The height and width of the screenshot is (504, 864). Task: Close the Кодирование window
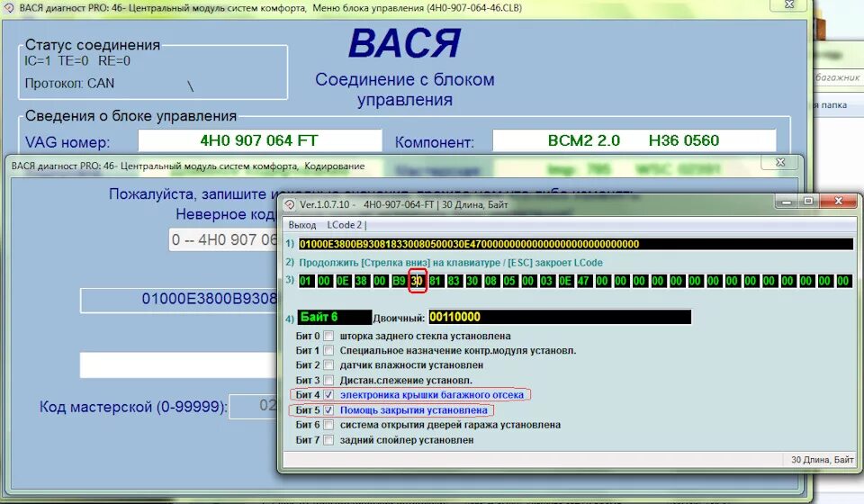tap(780, 162)
